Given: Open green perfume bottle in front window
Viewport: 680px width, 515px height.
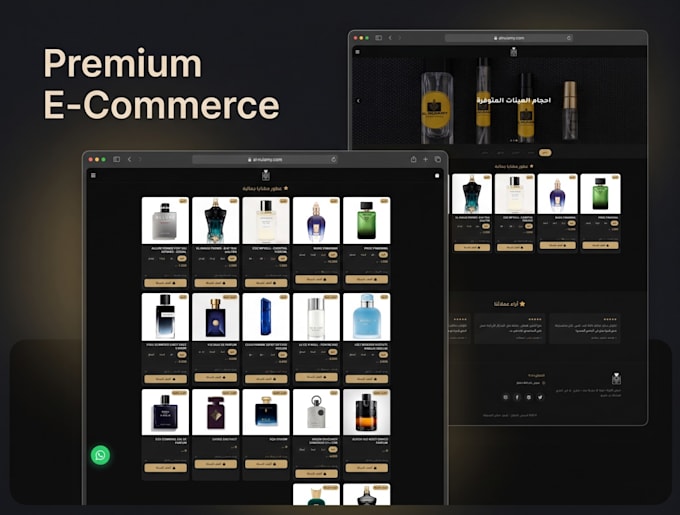Looking at the screenshot, I should (x=366, y=220).
